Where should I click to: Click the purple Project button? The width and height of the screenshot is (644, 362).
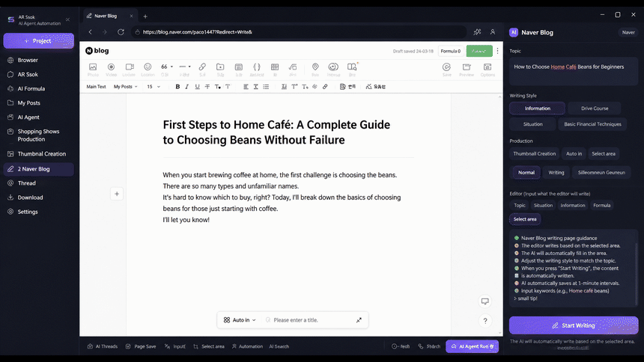point(39,40)
